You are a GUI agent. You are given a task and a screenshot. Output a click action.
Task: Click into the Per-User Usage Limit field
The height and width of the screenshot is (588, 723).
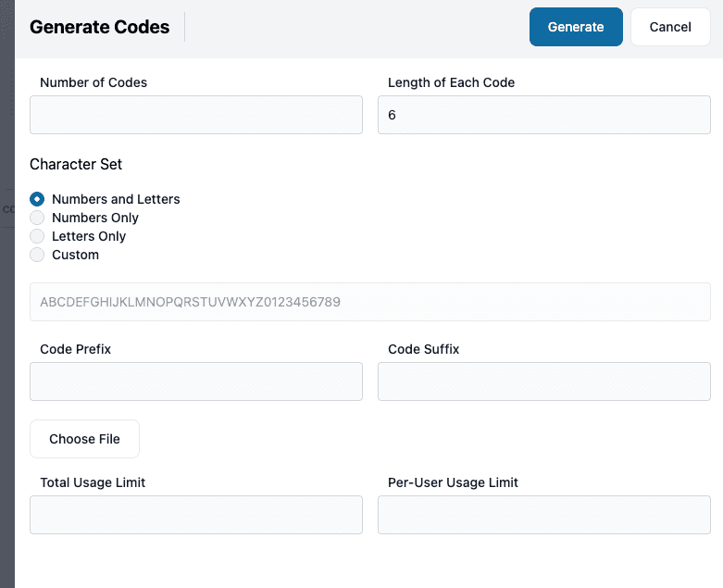click(544, 515)
